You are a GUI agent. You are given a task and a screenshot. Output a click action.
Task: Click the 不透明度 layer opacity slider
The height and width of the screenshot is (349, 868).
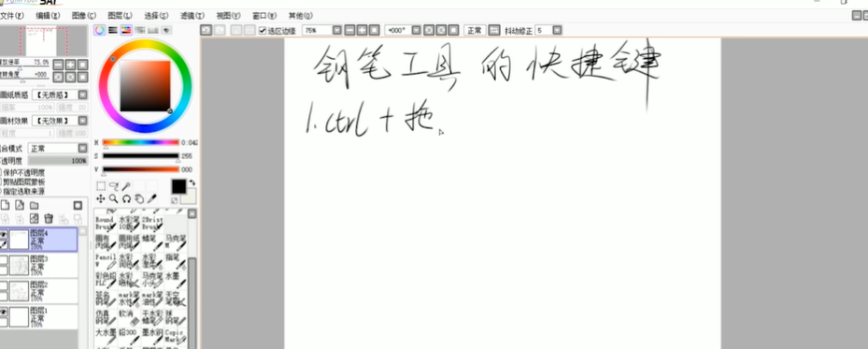pyautogui.click(x=58, y=161)
